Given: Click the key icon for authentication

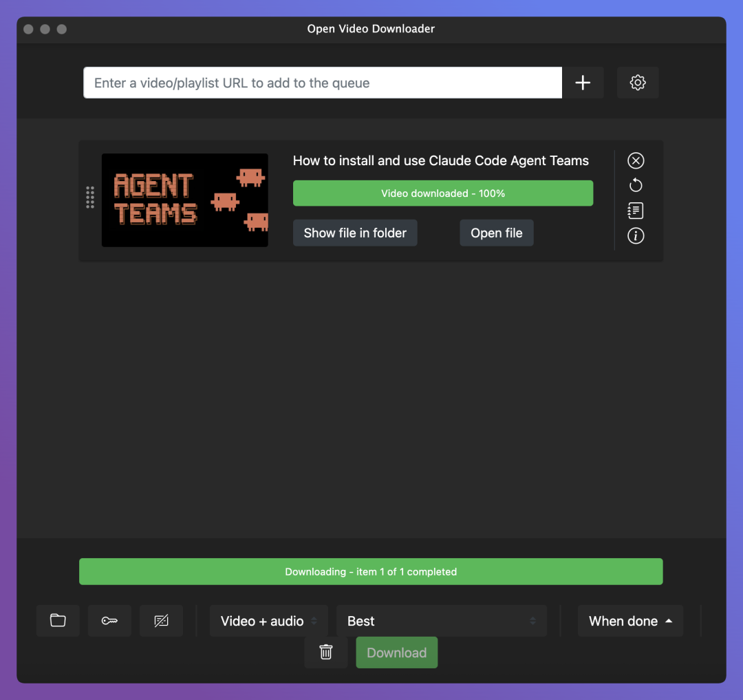Looking at the screenshot, I should point(109,621).
